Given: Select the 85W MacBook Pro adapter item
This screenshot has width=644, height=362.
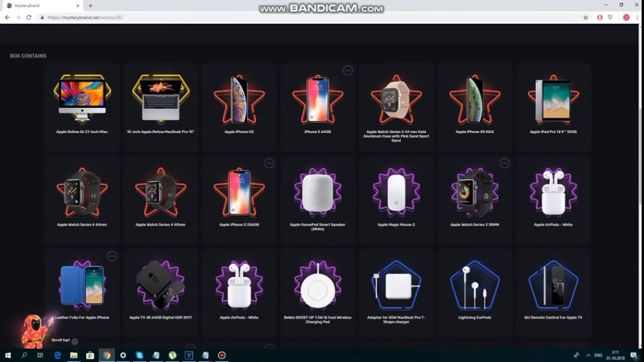Looking at the screenshot, I should (x=396, y=293).
